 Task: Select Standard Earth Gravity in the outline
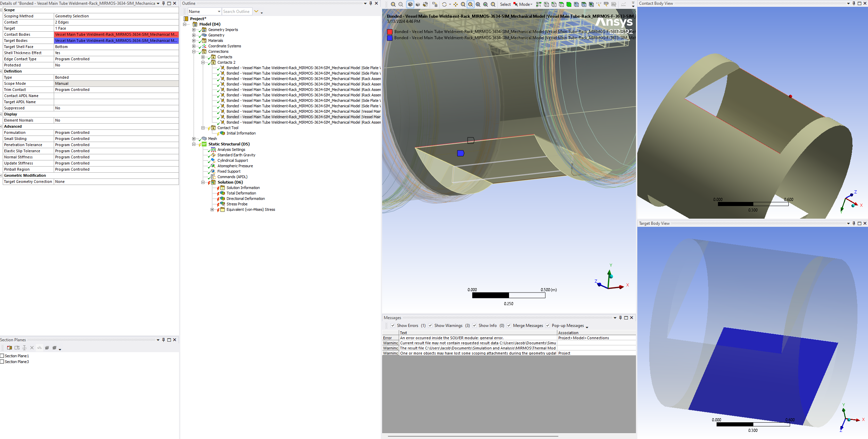coord(236,155)
